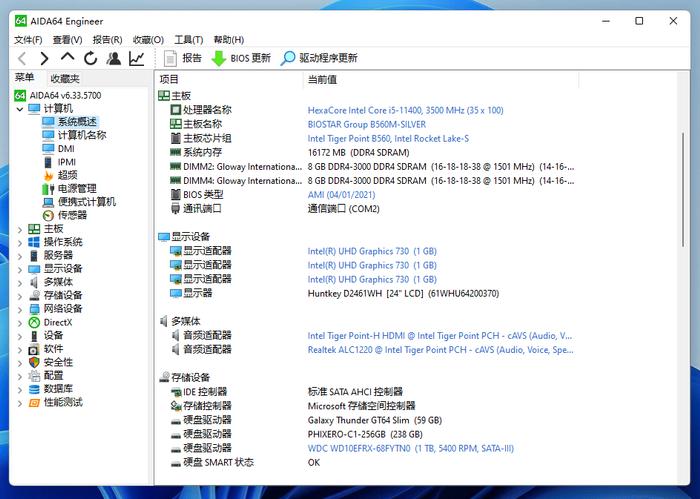Select the Galaxy Thunder GT64 Slim drive value
Viewport: 700px width, 499px height.
click(x=375, y=420)
